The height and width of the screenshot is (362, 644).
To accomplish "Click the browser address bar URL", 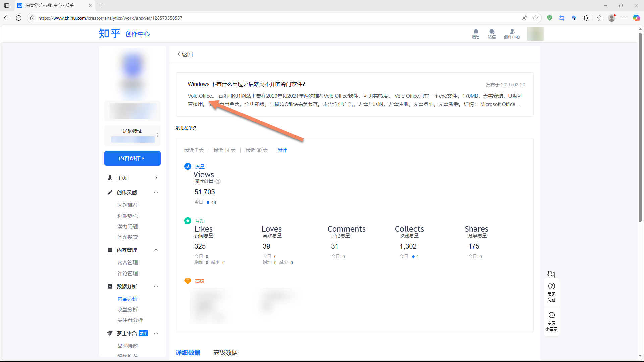I will pos(110,18).
